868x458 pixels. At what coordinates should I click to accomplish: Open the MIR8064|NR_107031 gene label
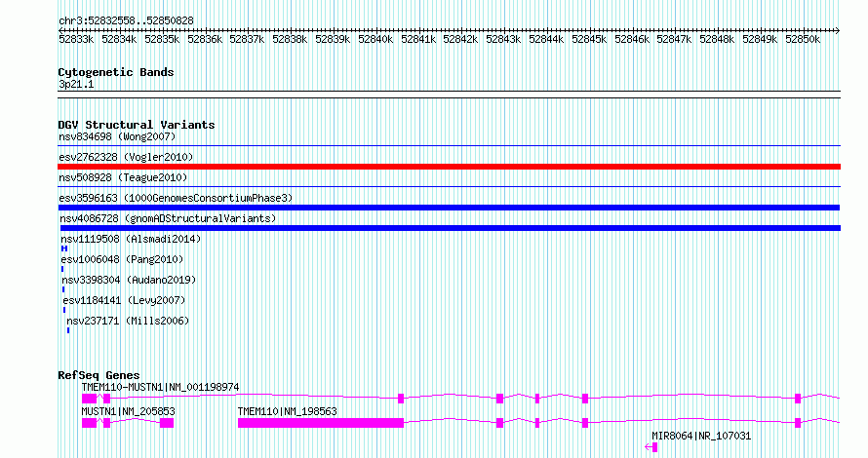[x=701, y=436]
